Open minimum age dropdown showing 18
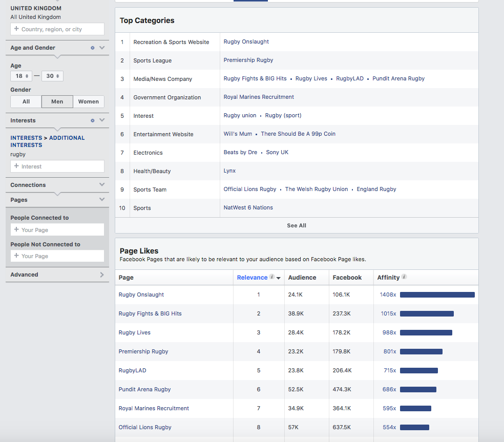 tap(21, 76)
